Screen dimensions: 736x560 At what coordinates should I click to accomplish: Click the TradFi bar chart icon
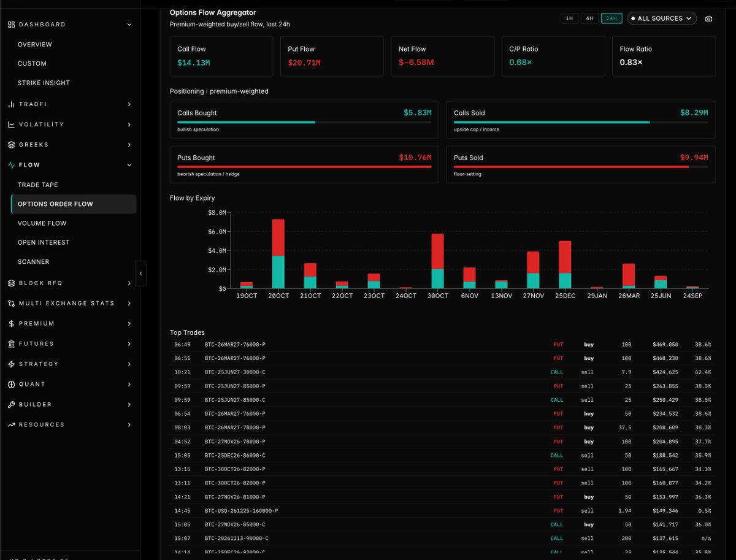coord(11,104)
